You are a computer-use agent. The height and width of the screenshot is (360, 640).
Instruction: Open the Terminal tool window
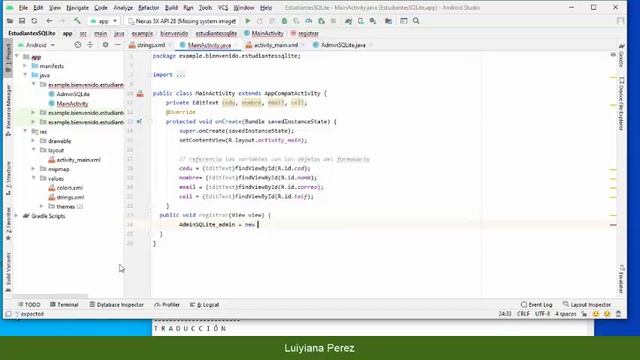(64, 304)
